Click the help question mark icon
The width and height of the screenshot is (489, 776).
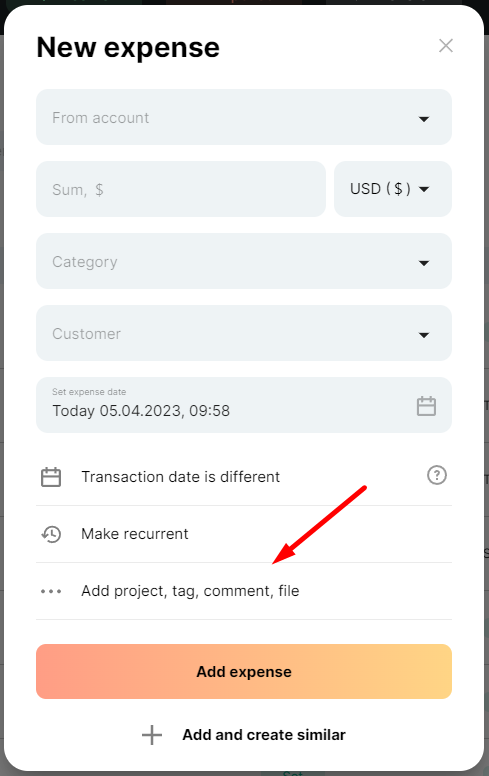pos(437,475)
